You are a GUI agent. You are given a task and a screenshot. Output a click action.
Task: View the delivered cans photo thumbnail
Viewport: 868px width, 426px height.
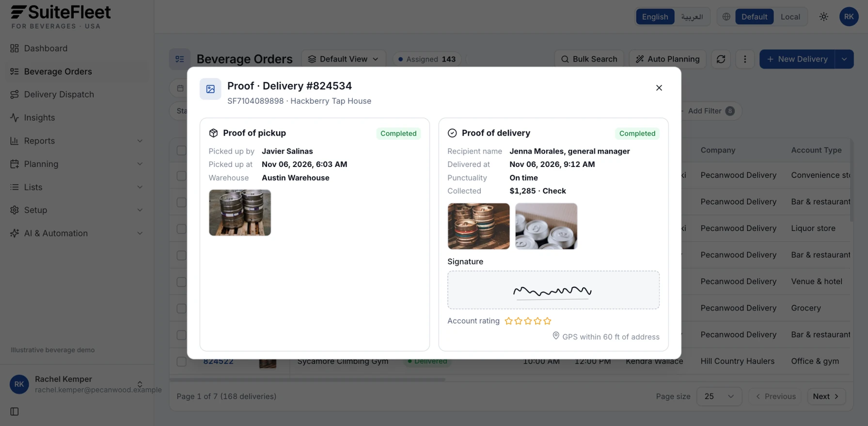coord(546,226)
